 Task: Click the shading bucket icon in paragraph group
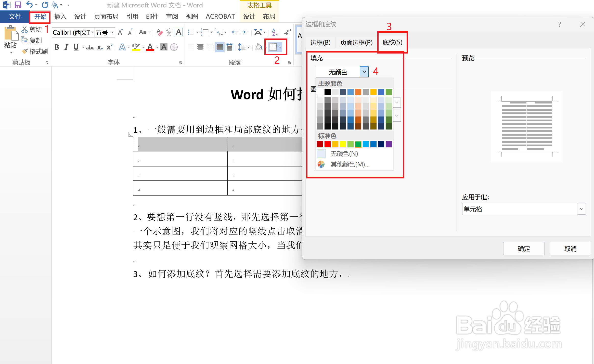(x=259, y=47)
